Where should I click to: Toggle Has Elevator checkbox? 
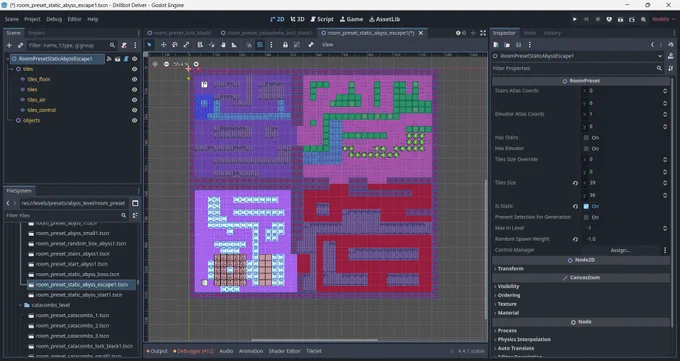(x=586, y=148)
